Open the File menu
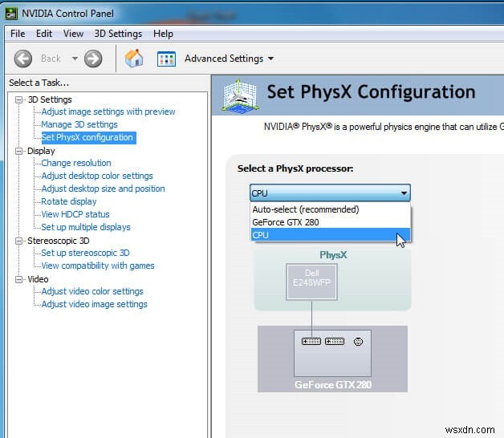Image resolution: width=504 pixels, height=438 pixels. (x=18, y=34)
